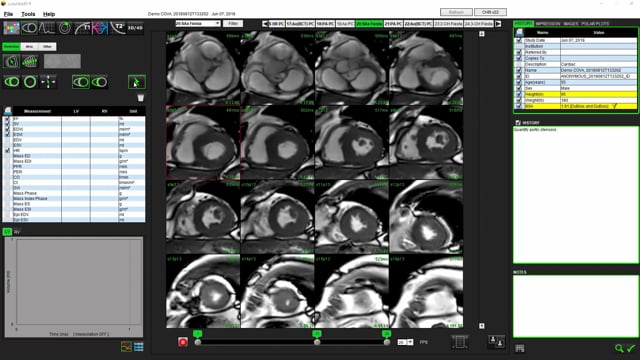
Task: Click the upper plus button beside image grid
Action: point(482,34)
